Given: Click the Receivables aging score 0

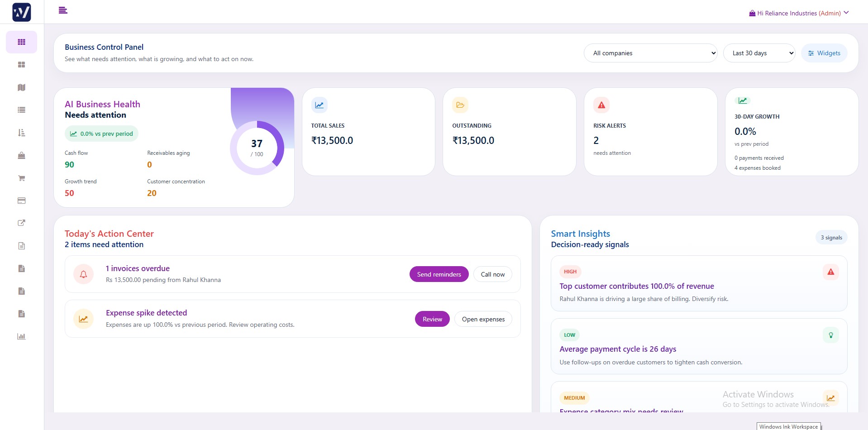Looking at the screenshot, I should click(x=149, y=165).
